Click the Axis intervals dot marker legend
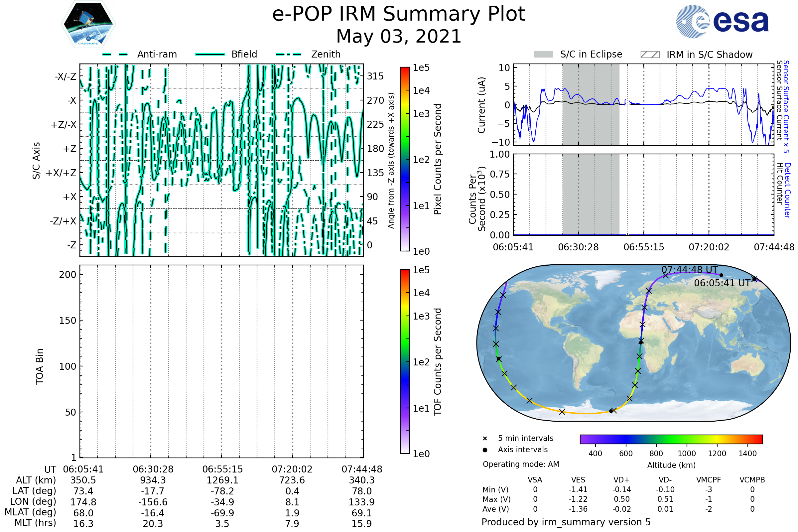Screen dimensions: 798x532 pyautogui.click(x=485, y=450)
